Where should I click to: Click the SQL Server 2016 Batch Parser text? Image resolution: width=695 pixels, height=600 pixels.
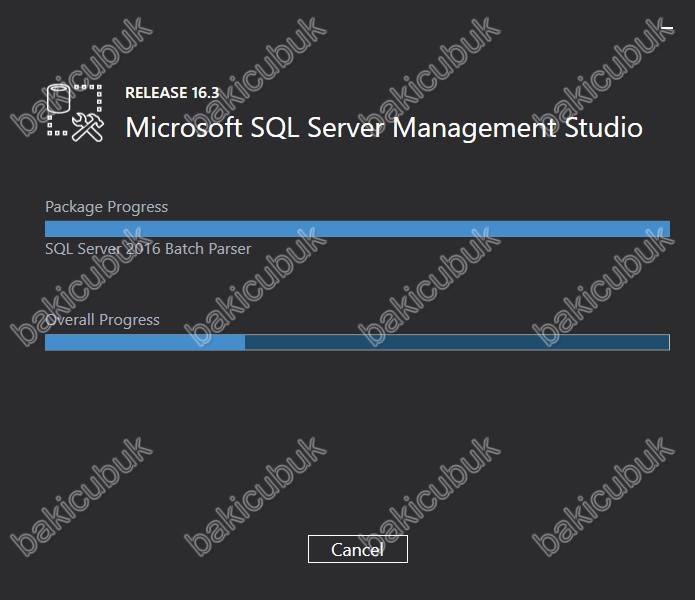[x=148, y=249]
